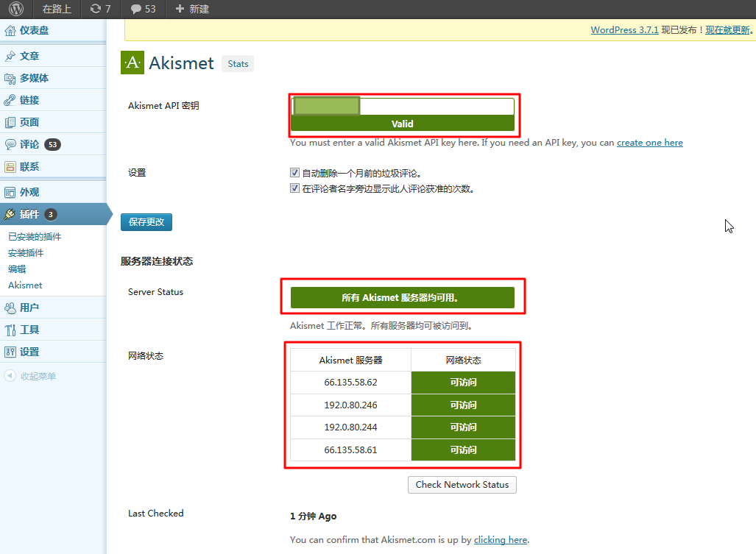Click the 网络状态 table column header

(463, 361)
